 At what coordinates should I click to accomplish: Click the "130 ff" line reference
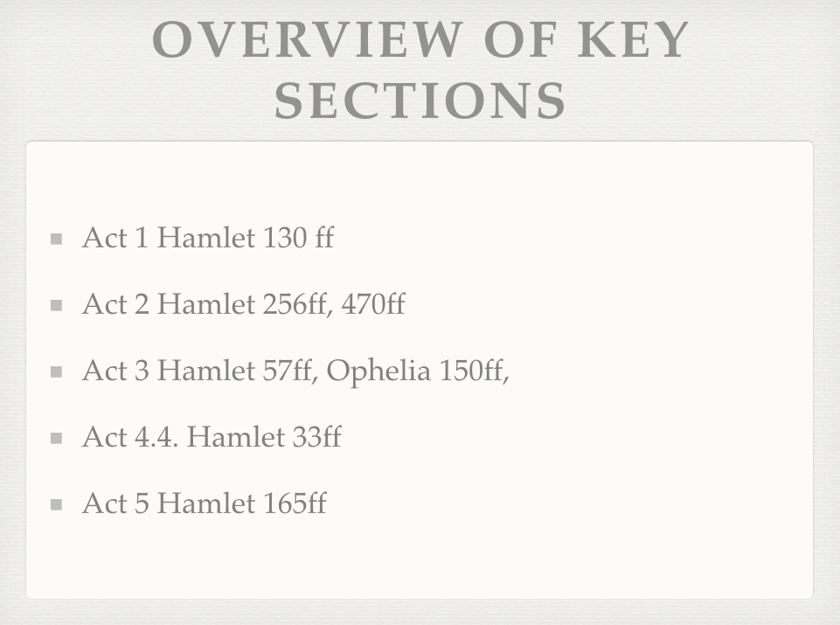click(297, 238)
